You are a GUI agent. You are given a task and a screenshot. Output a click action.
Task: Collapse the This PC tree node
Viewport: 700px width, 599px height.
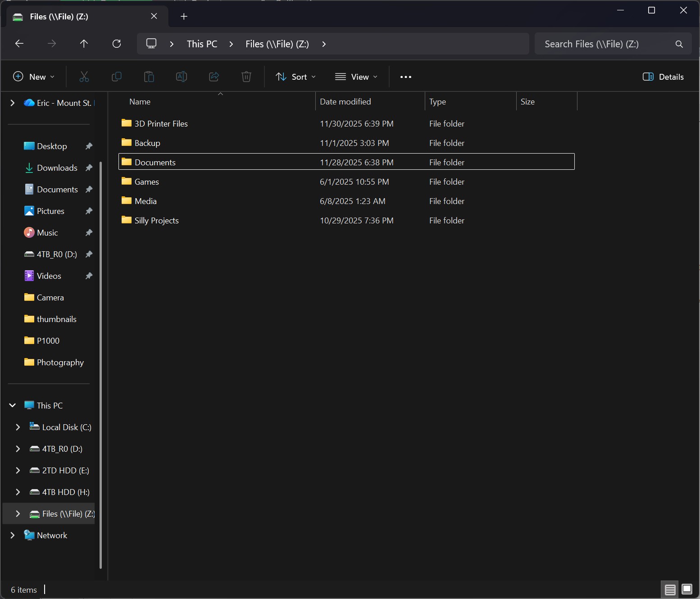(13, 405)
